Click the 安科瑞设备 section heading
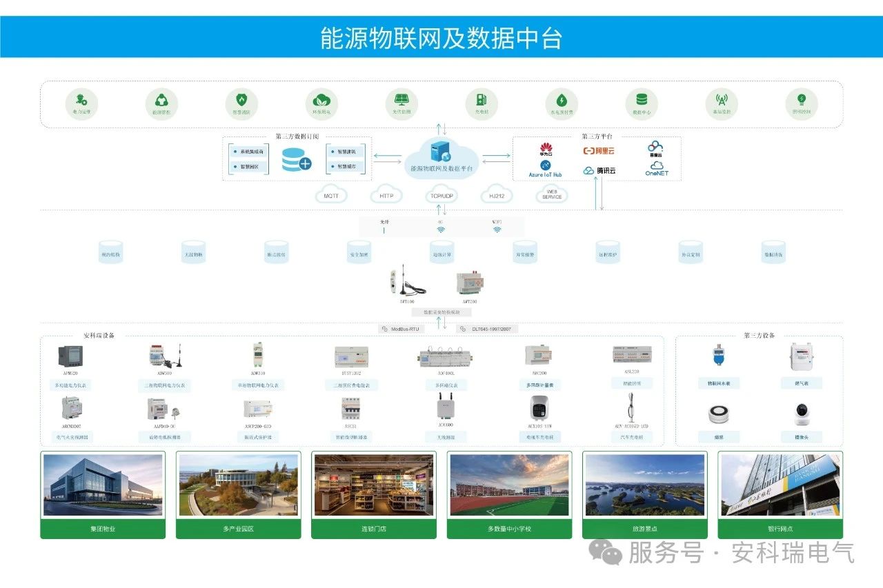Viewport: 883px width, 588px height. click(99, 336)
